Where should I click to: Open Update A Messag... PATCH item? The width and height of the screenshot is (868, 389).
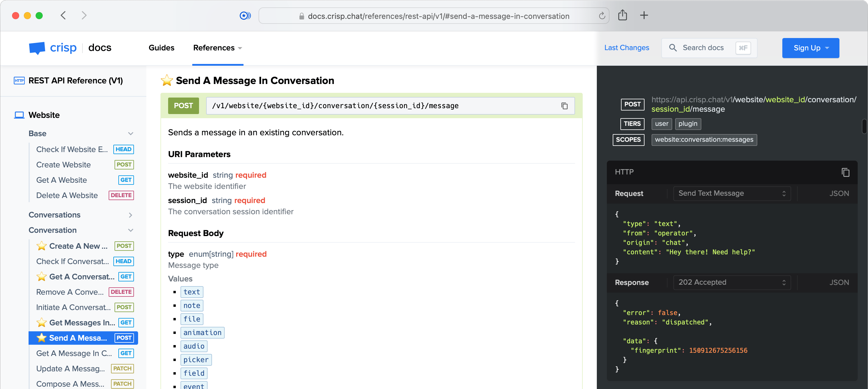[85, 369]
